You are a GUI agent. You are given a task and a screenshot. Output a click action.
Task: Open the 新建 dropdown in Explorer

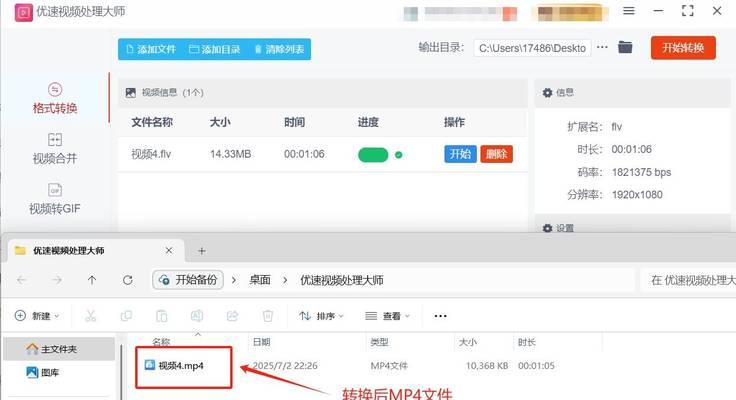coord(38,316)
